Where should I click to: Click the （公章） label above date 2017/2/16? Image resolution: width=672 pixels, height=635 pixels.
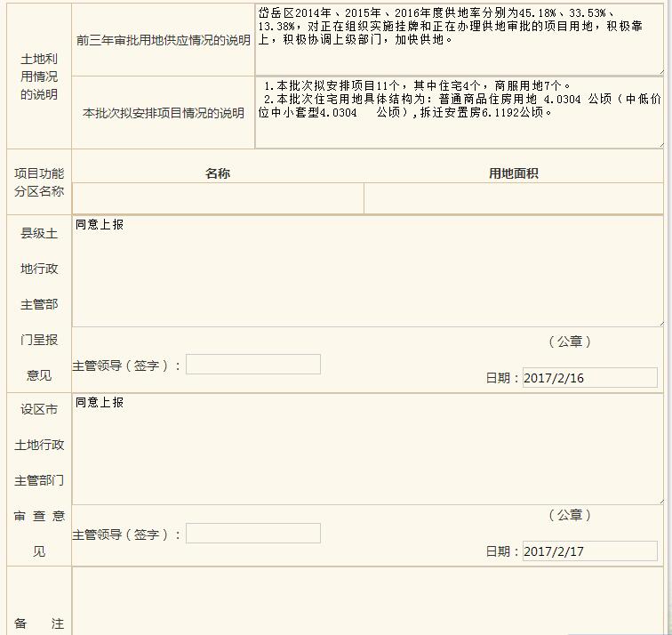coord(569,342)
